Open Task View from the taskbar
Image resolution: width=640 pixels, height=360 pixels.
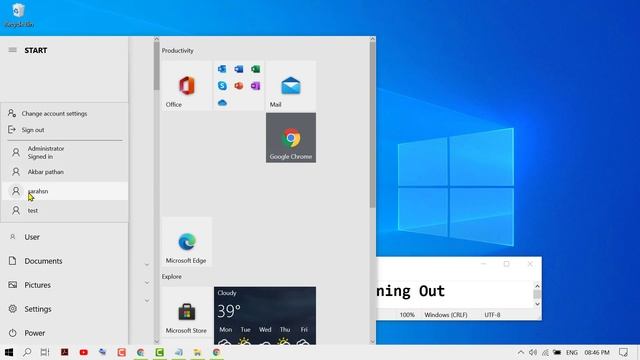click(45, 352)
